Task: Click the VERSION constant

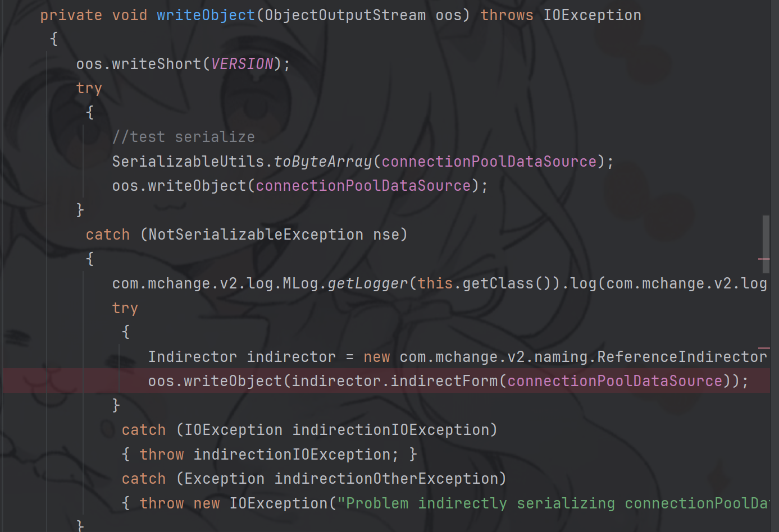Action: 242,64
